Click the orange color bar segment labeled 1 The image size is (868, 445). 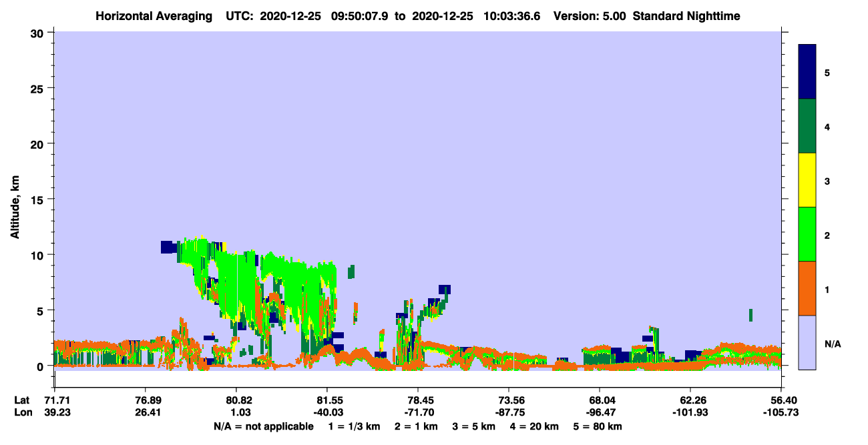[807, 288]
